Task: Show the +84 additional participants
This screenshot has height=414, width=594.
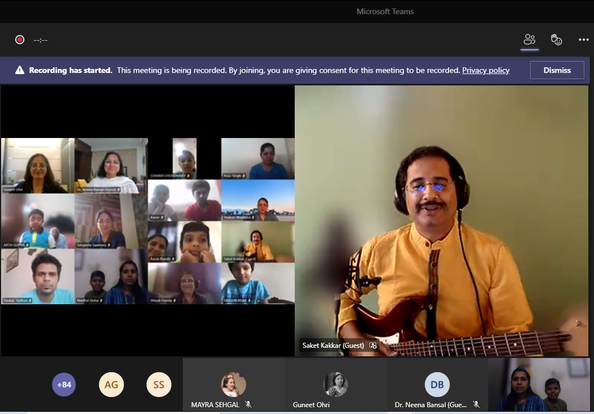Action: click(x=64, y=384)
